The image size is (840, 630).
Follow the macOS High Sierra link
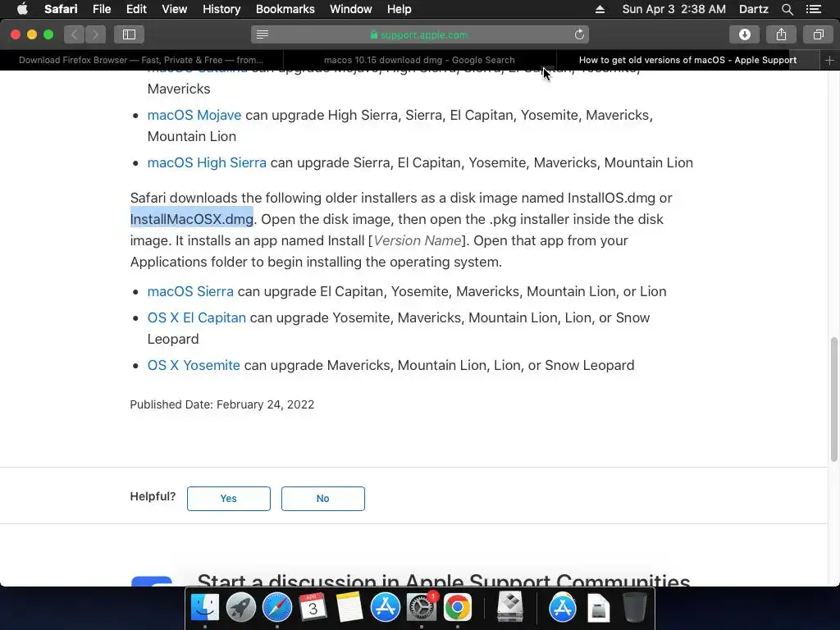pos(207,163)
